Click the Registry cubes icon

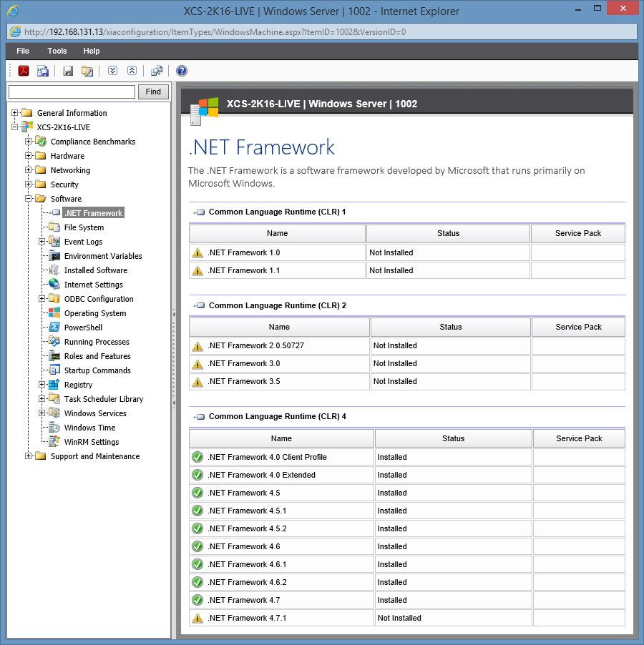(54, 385)
